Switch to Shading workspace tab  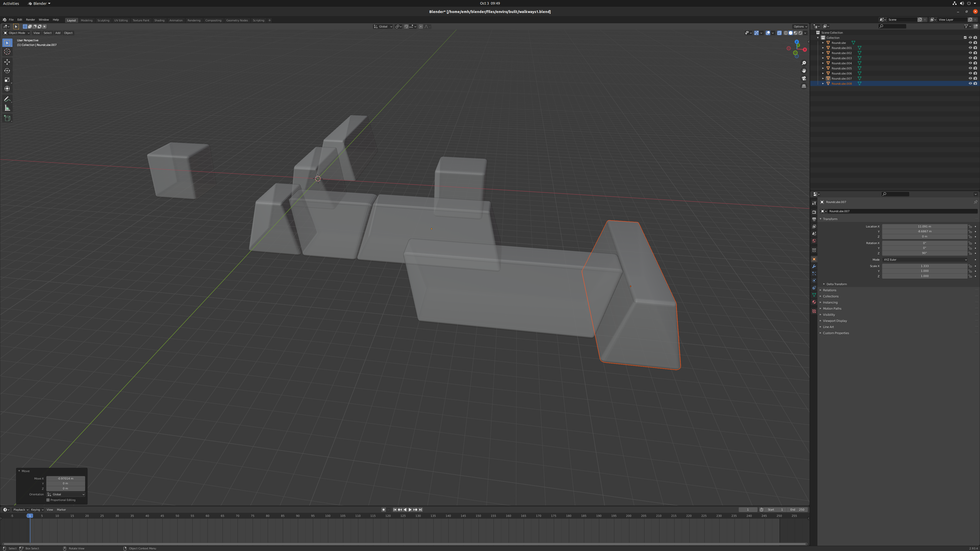[160, 20]
